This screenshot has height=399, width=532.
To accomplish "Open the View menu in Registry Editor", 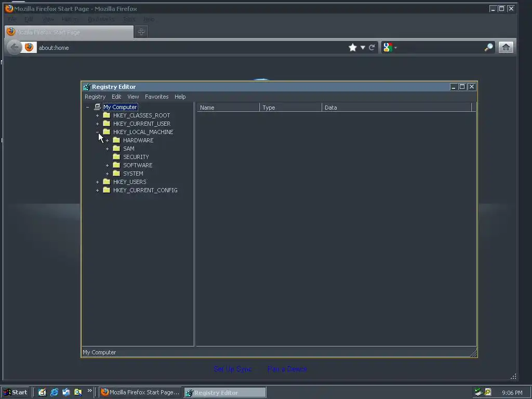I will 133,97.
